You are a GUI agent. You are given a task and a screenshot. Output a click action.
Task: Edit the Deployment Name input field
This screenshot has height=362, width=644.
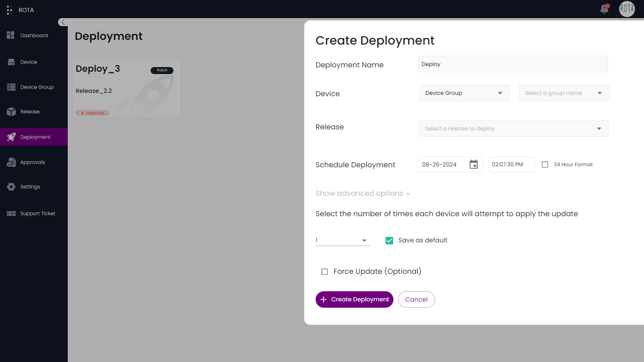513,64
